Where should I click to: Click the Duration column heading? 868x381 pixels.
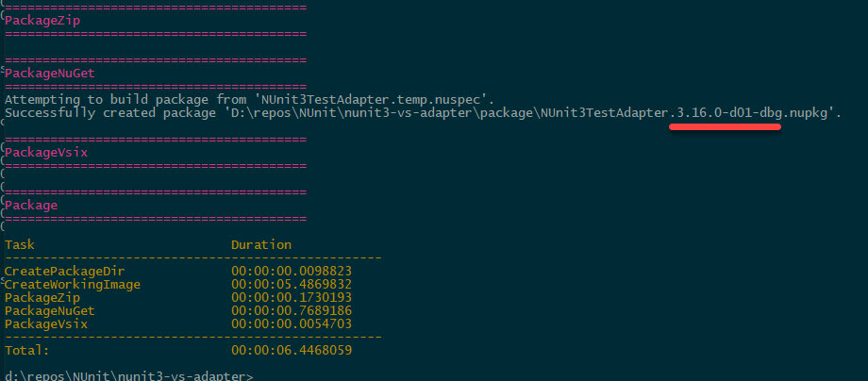point(261,244)
